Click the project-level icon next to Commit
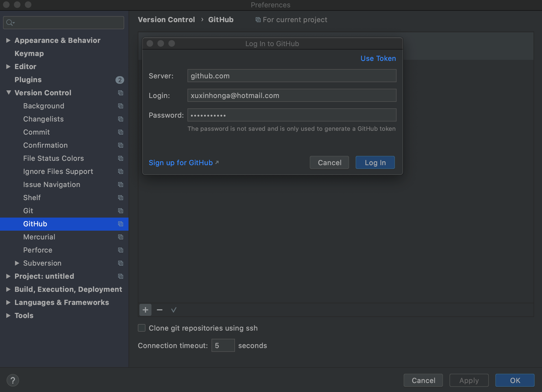Viewport: 542px width, 392px height. tap(121, 132)
